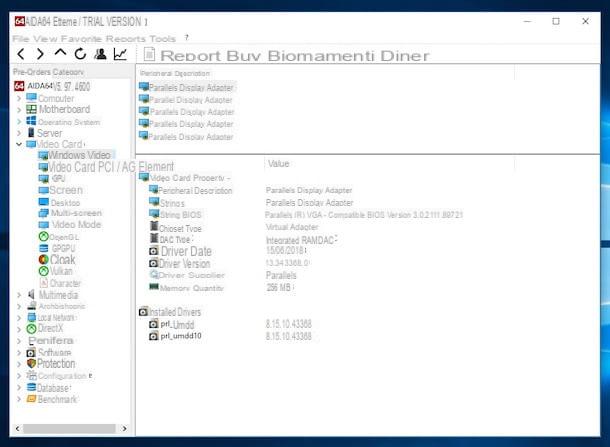Select the last Parallels Display Adapter list entry
The width and height of the screenshot is (610, 447).
tap(186, 137)
